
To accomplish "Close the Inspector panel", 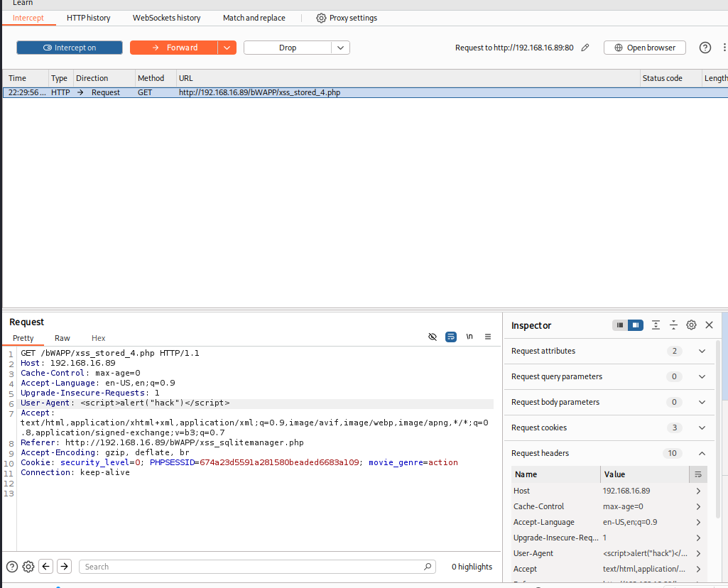I will (709, 325).
